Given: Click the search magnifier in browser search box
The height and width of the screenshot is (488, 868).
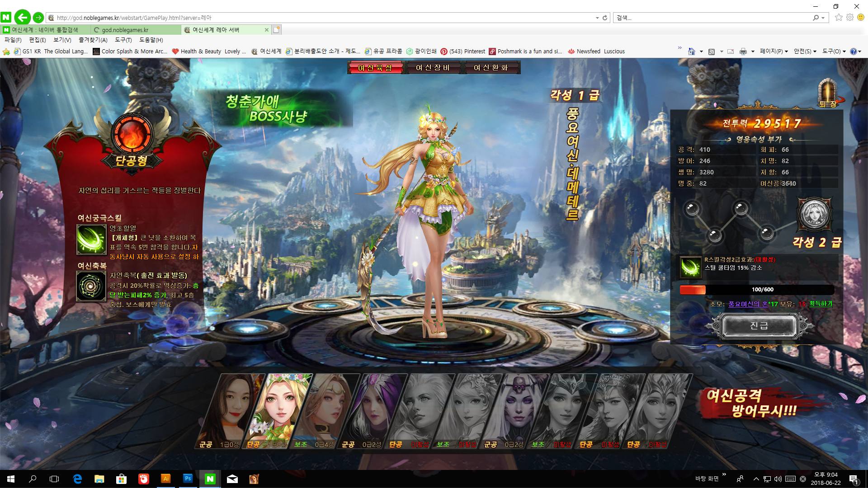Looking at the screenshot, I should [816, 18].
